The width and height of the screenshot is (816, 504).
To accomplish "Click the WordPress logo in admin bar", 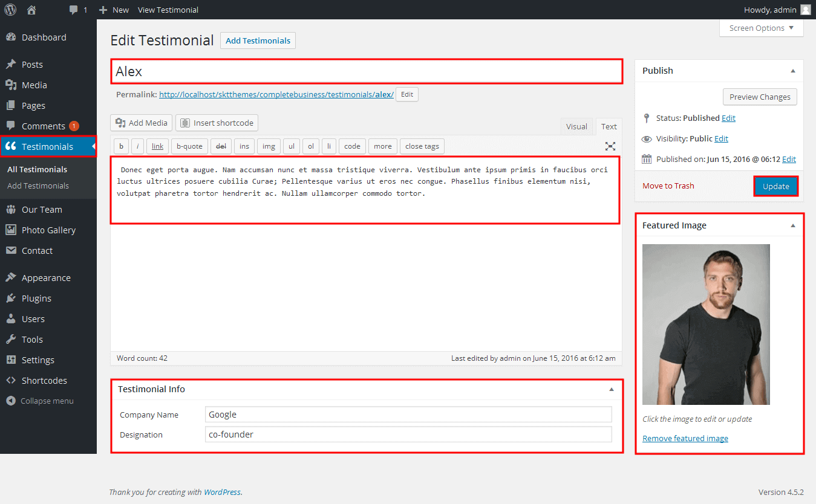I will [10, 10].
